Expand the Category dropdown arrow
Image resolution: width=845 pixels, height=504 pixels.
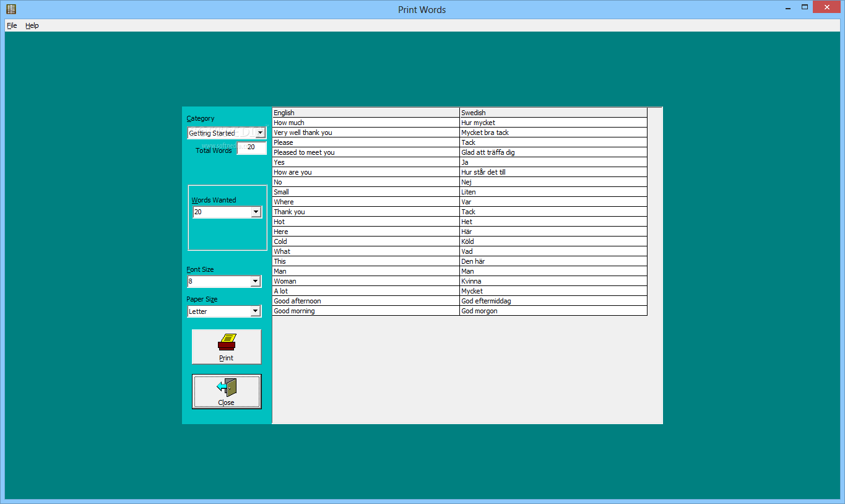(260, 133)
